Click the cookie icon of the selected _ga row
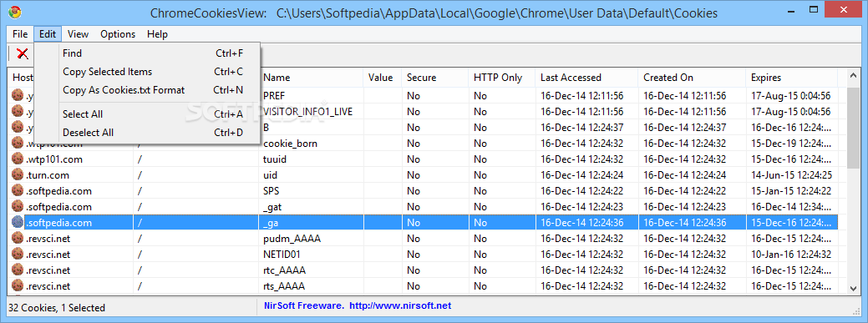Viewport: 868px width, 323px height. click(x=18, y=223)
